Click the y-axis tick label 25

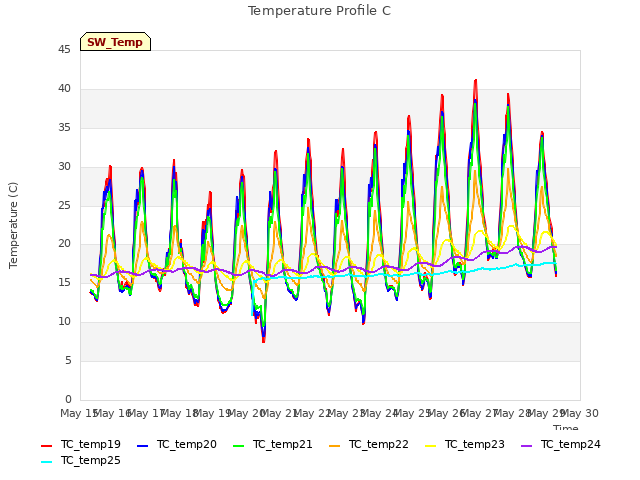pos(64,205)
